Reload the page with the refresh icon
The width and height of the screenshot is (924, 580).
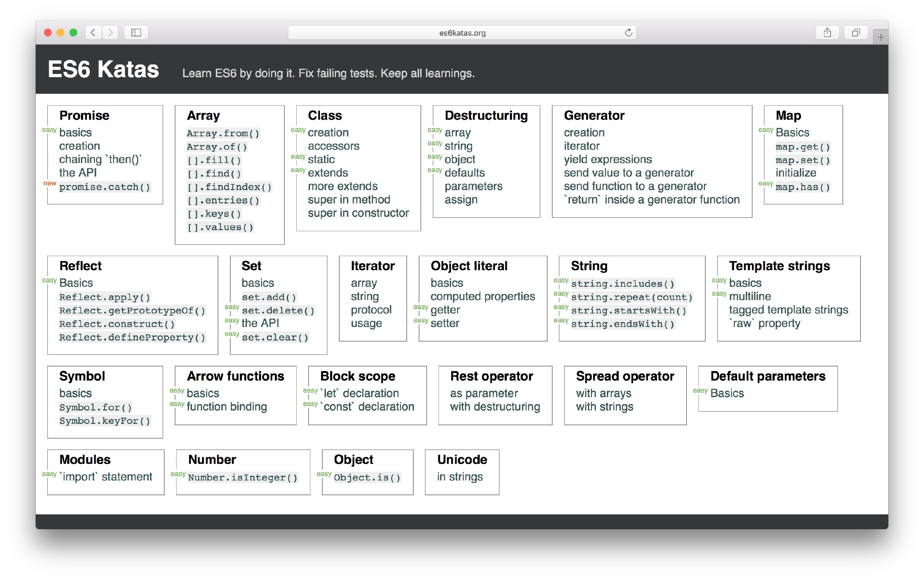[628, 32]
